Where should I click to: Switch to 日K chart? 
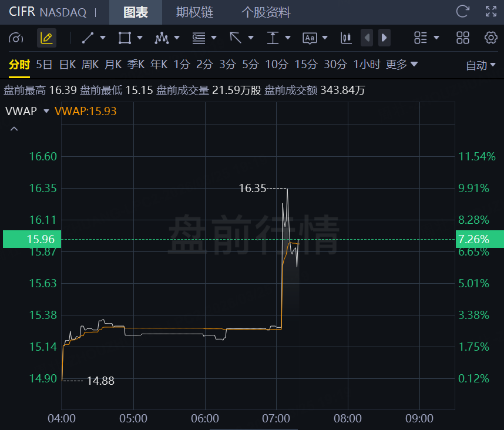pos(68,65)
